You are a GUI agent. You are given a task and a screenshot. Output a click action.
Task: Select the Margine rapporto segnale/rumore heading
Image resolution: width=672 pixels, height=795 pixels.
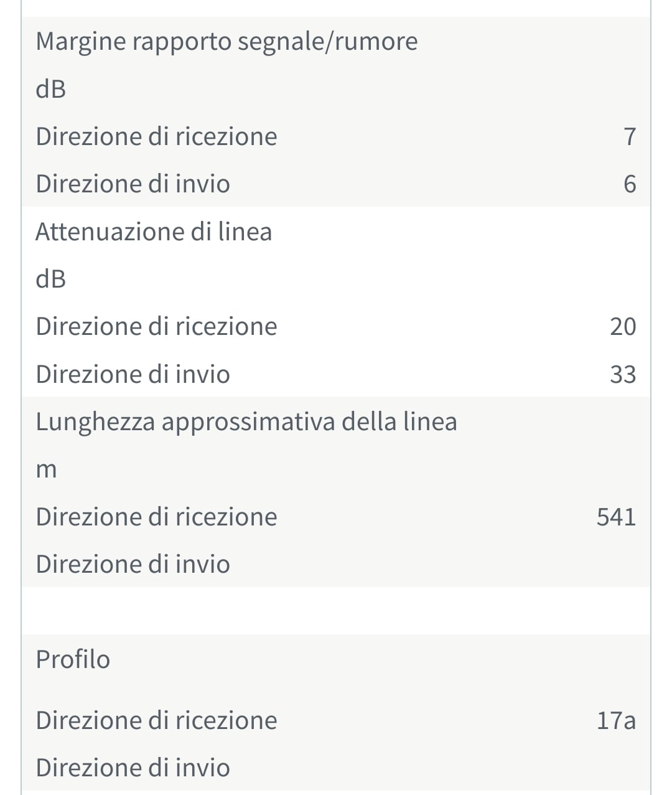[x=226, y=42]
